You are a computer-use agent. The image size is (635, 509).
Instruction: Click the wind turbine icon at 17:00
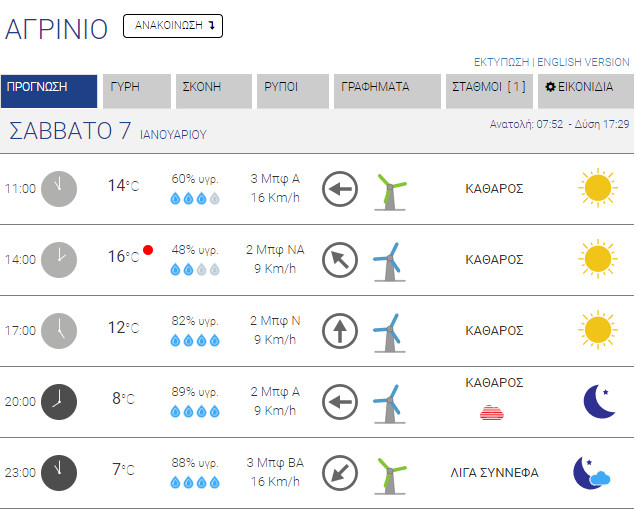(388, 330)
